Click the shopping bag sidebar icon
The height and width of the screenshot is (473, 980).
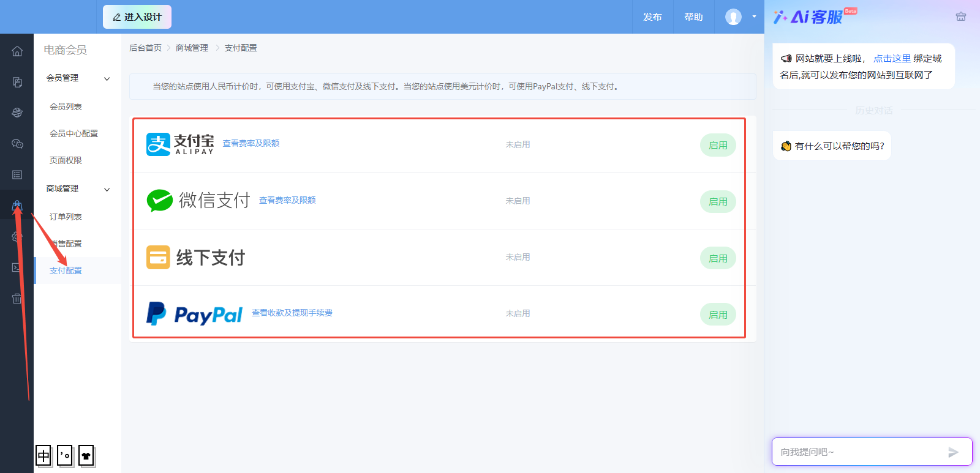coord(17,206)
